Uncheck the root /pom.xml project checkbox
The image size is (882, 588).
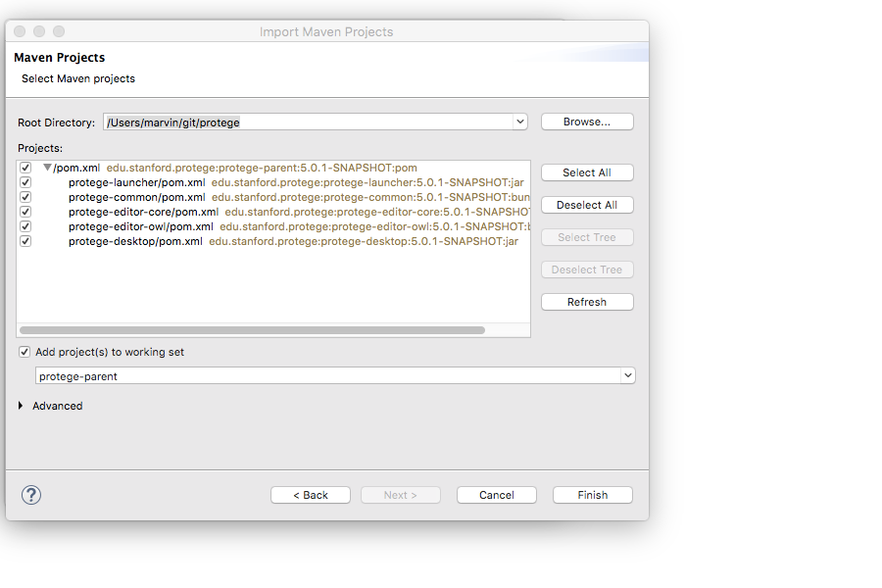[x=25, y=168]
